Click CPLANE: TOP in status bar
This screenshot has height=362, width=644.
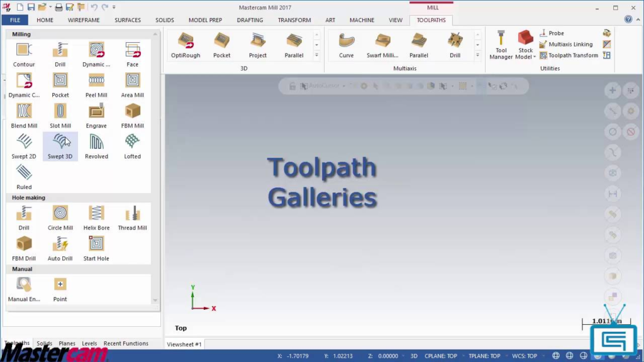coord(441,356)
